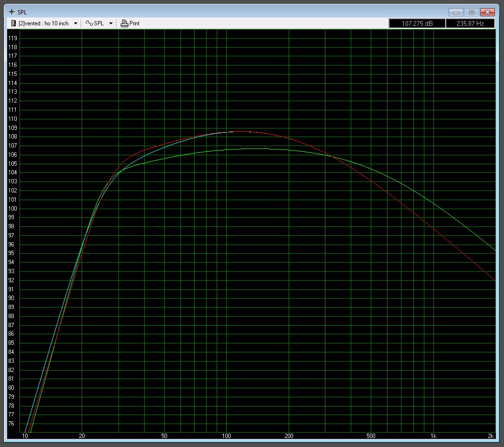Click the SPL window title text

pyautogui.click(x=22, y=12)
